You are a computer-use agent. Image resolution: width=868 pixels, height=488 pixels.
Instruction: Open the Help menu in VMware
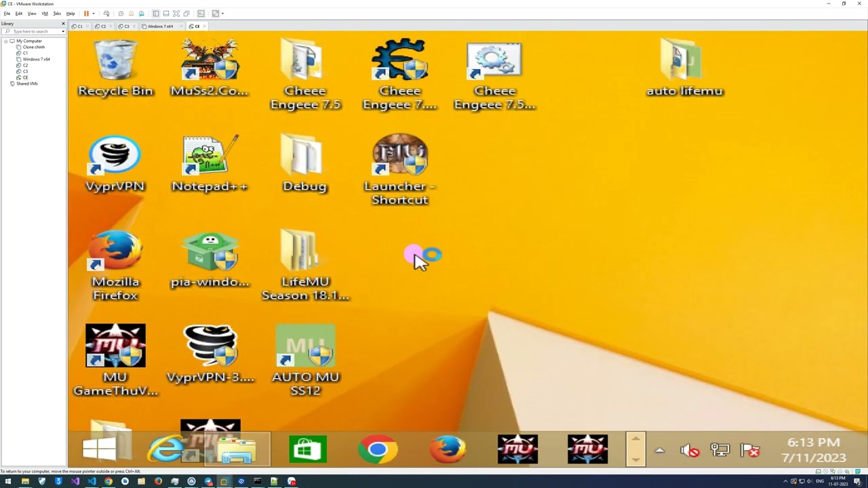[71, 14]
